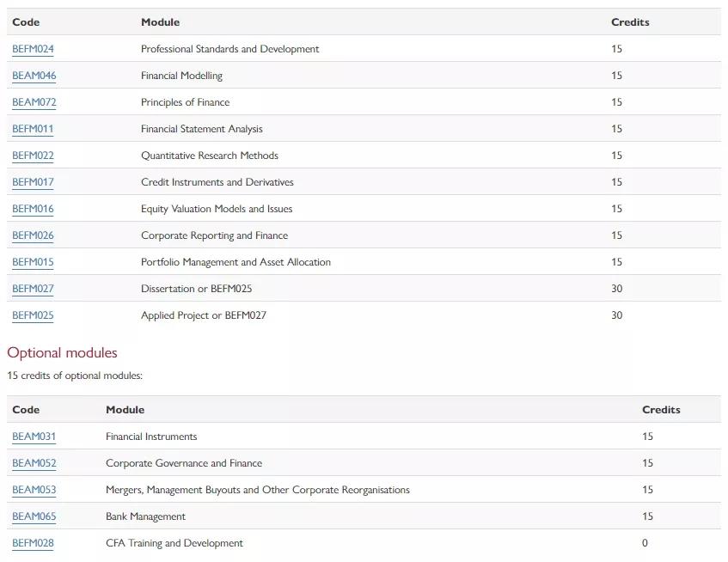Open the BEAM052 Corporate Governance link

tap(33, 462)
